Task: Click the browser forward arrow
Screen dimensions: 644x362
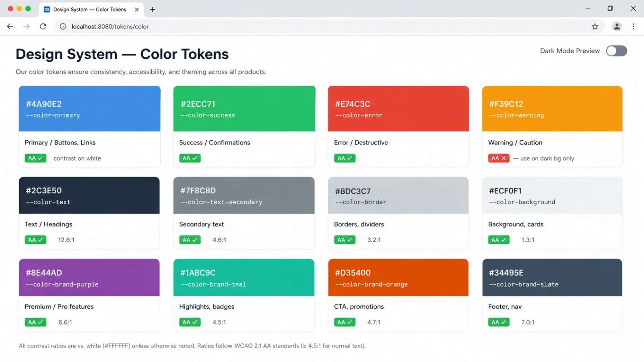Action: point(27,27)
